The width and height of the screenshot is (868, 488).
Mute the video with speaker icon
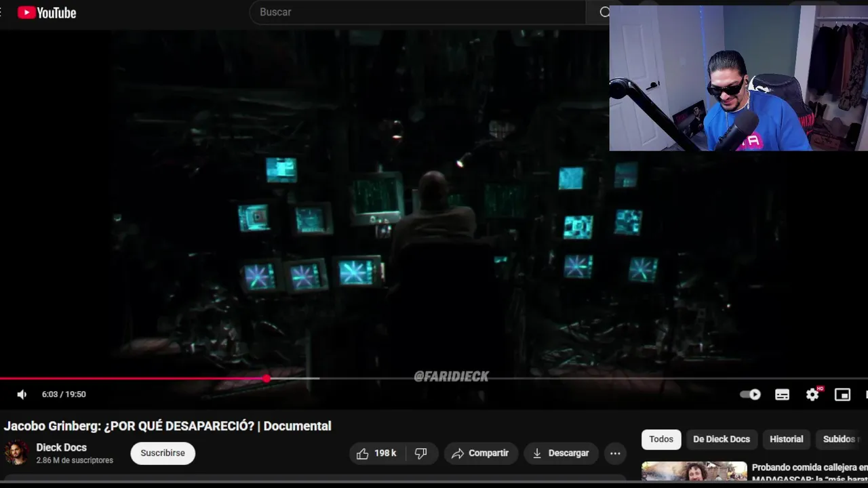coord(22,394)
